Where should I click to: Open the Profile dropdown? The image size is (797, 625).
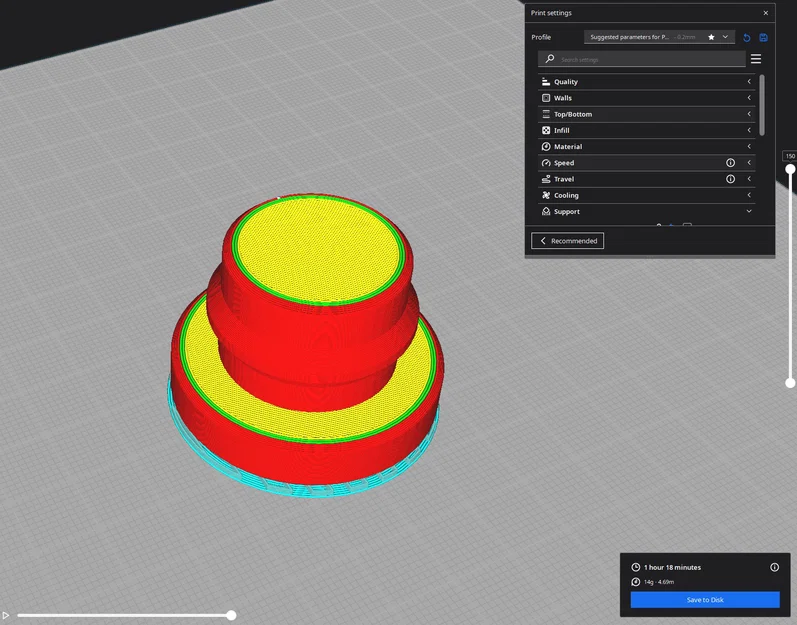click(659, 37)
